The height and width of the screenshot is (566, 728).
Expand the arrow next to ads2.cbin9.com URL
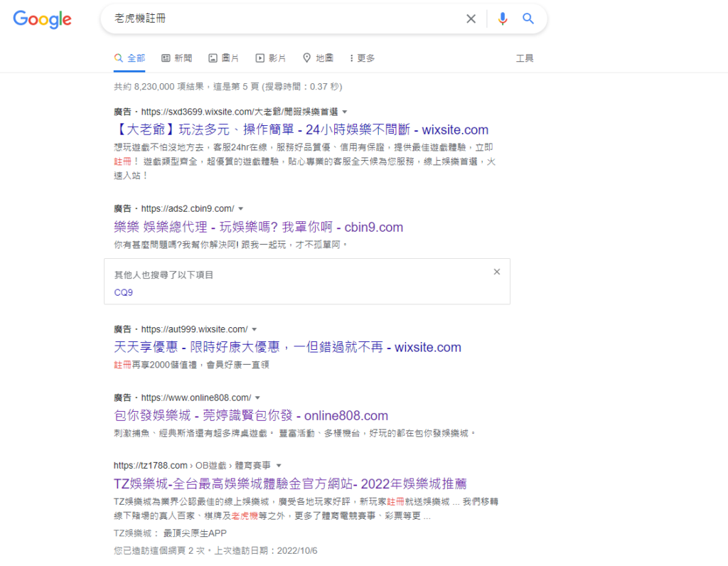(240, 209)
